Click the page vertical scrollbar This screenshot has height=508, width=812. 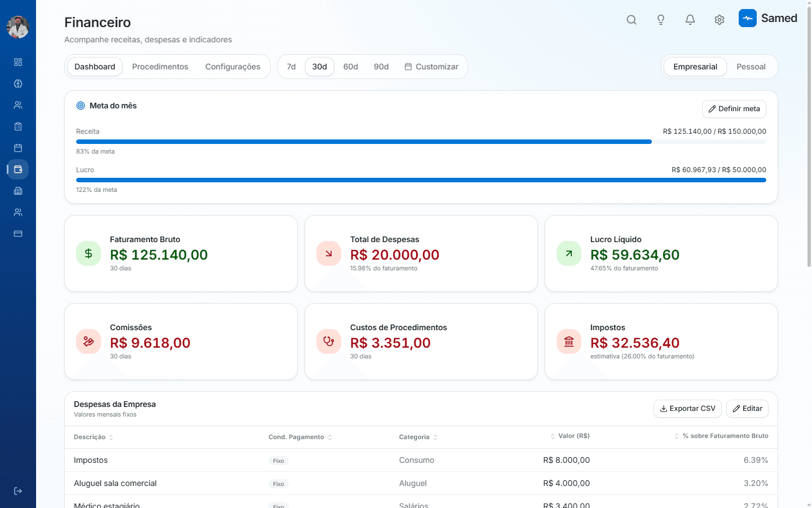coord(809,135)
